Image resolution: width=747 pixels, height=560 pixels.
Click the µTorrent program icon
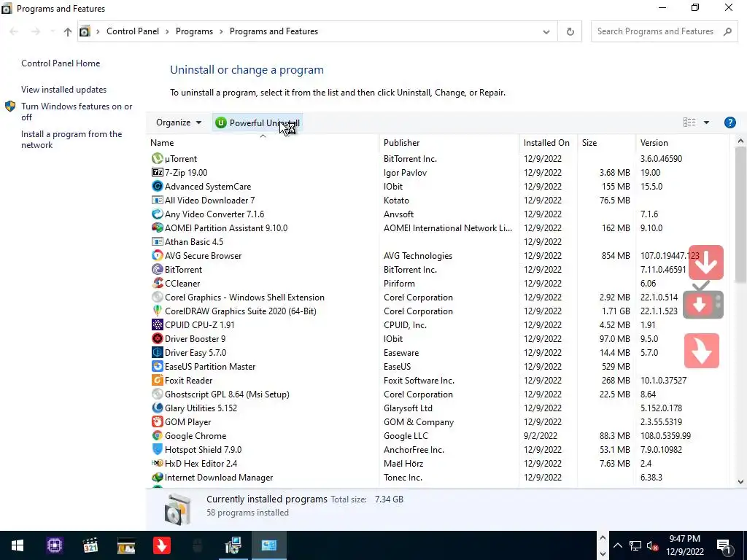pos(158,158)
